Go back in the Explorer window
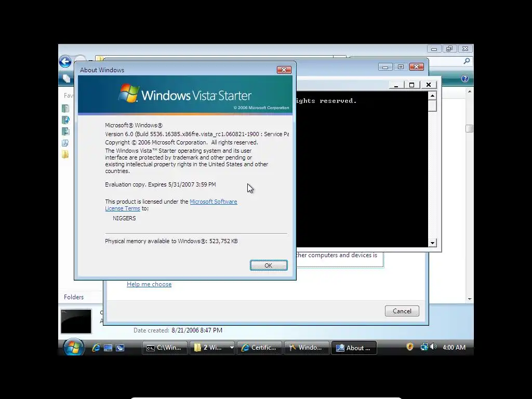The width and height of the screenshot is (532, 399). (65, 62)
